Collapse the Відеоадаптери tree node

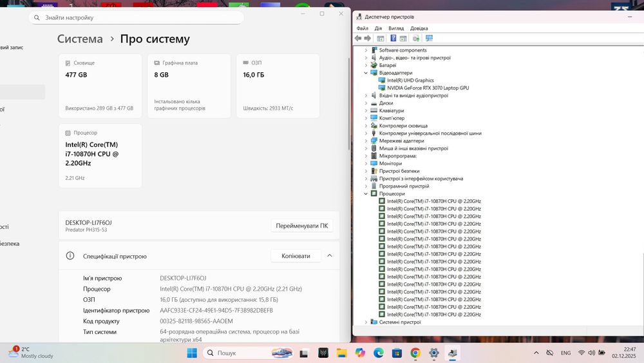pyautogui.click(x=366, y=73)
